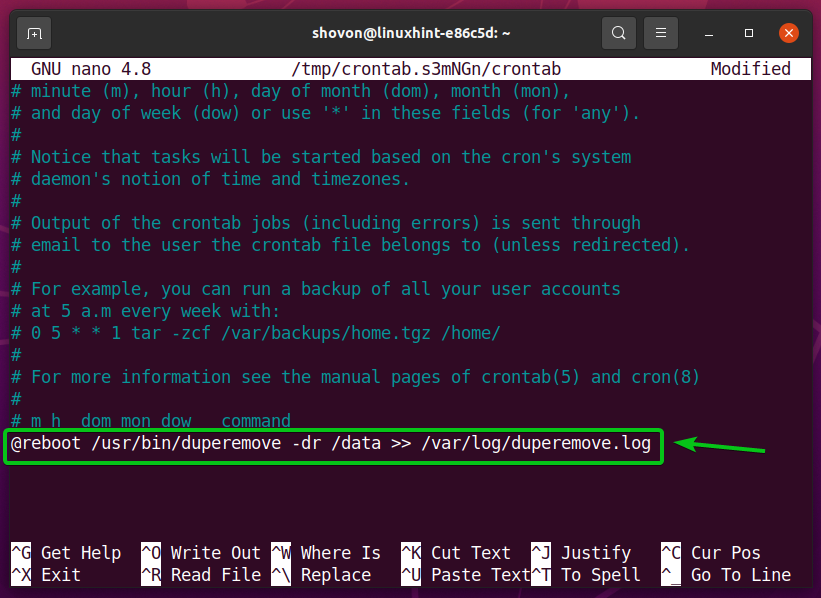Click the line '# For more information see the manual pages'
Screen dimensions: 821x598
pos(356,378)
